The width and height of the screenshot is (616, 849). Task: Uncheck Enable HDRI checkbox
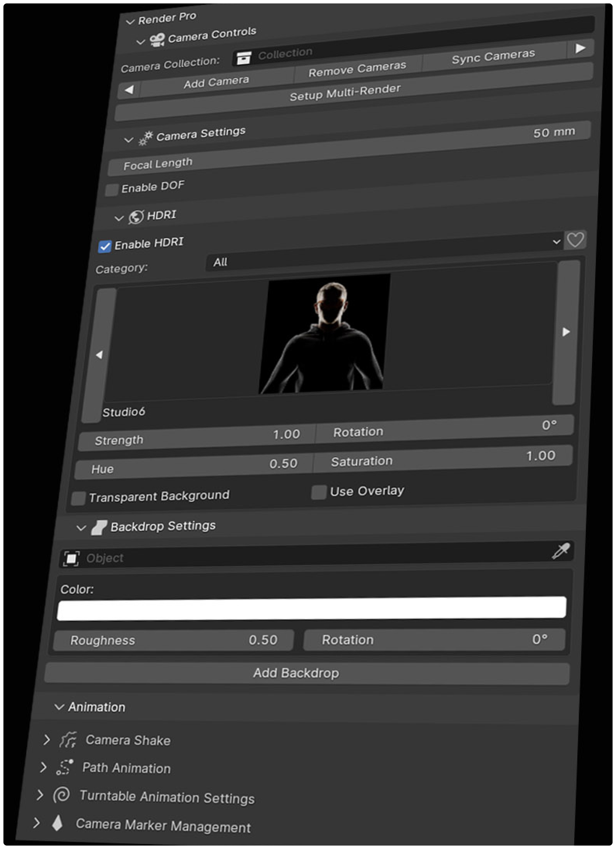click(104, 246)
